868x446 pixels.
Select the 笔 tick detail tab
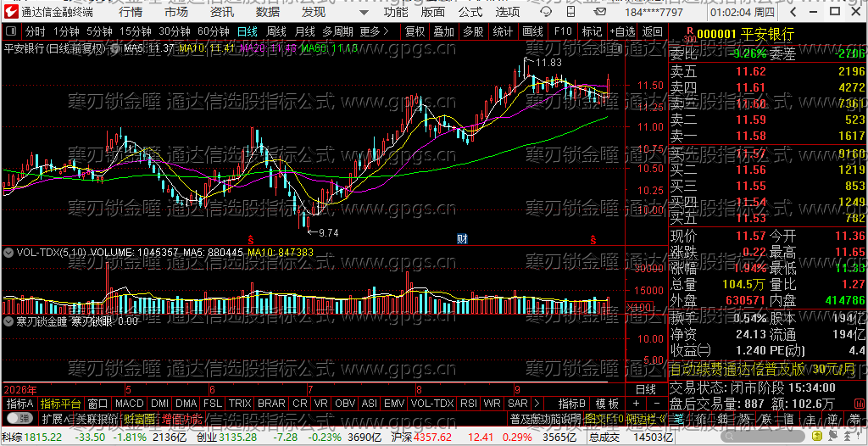681,418
